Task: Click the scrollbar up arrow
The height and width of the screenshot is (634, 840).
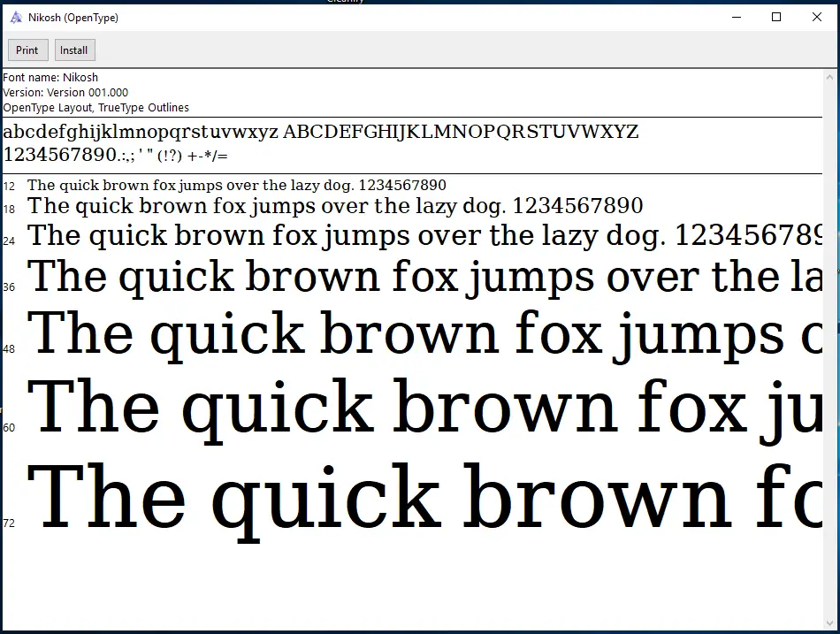Action: [x=830, y=77]
